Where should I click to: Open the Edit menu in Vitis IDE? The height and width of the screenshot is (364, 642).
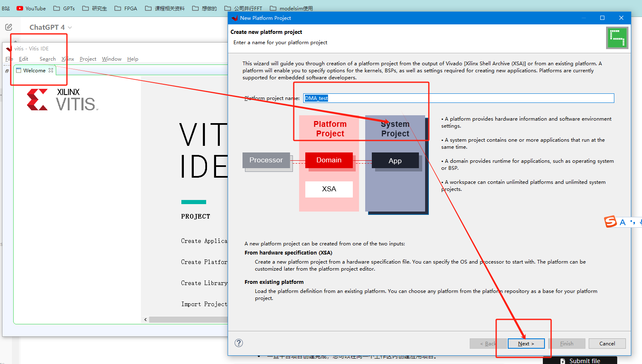click(24, 59)
